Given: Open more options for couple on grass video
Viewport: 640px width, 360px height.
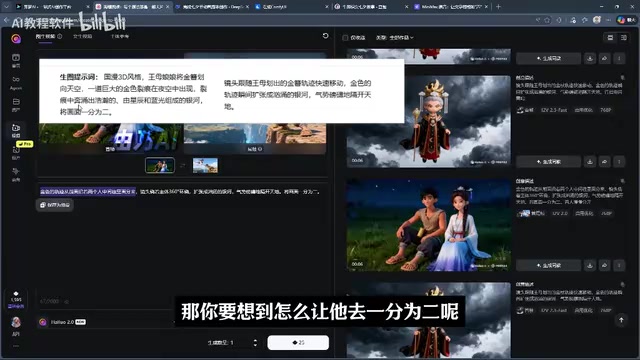Looking at the screenshot, I should click(619, 265).
